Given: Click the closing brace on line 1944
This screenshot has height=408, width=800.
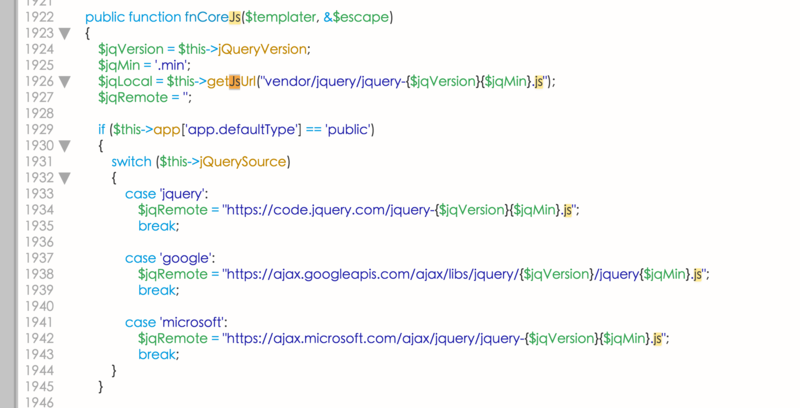Looking at the screenshot, I should click(x=114, y=371).
